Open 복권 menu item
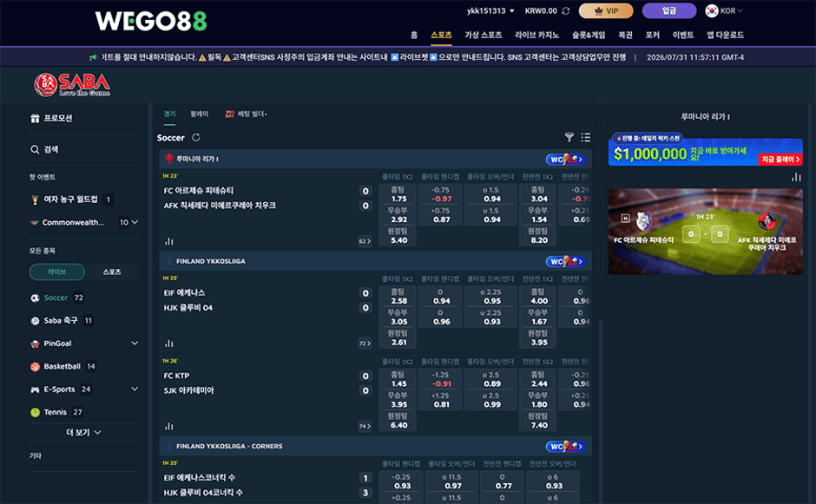This screenshot has height=504, width=816. 625,35
